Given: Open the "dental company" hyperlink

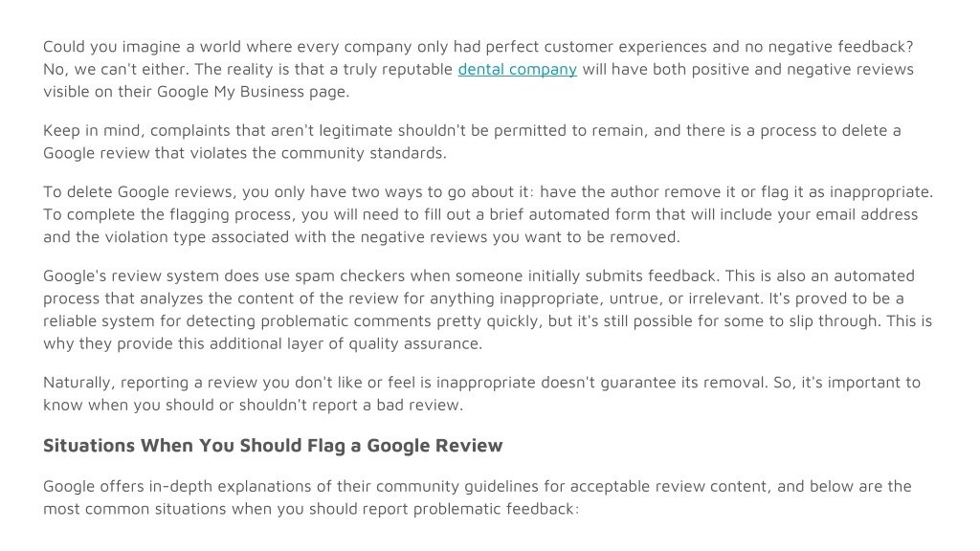Looking at the screenshot, I should tap(517, 69).
